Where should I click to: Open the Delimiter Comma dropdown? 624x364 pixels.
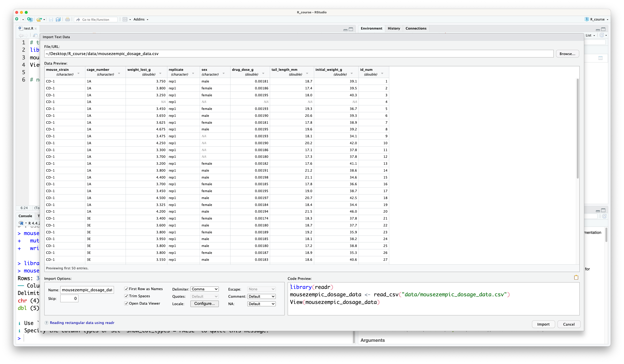pos(205,289)
